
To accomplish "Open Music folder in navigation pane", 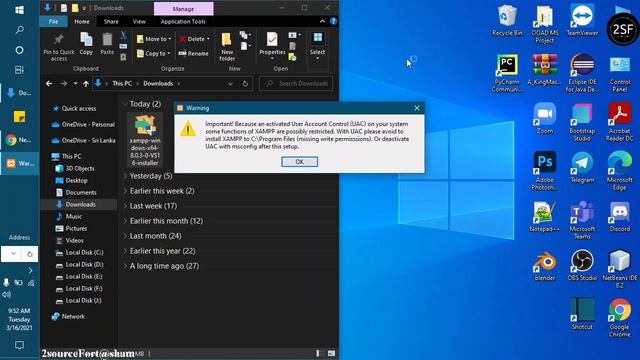I will 73,216.
